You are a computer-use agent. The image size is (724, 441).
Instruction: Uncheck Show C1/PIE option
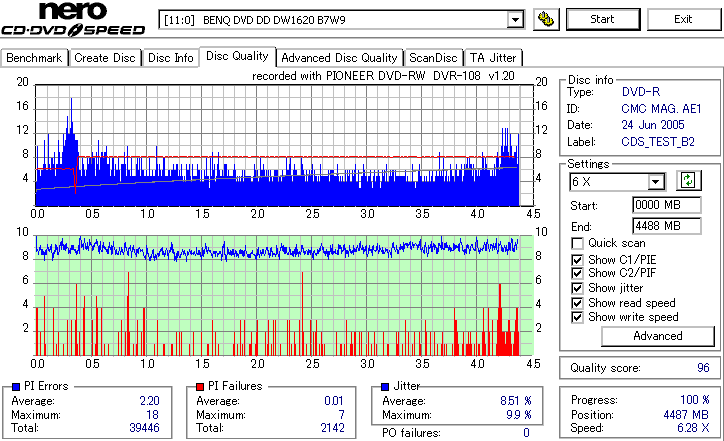click(x=577, y=260)
